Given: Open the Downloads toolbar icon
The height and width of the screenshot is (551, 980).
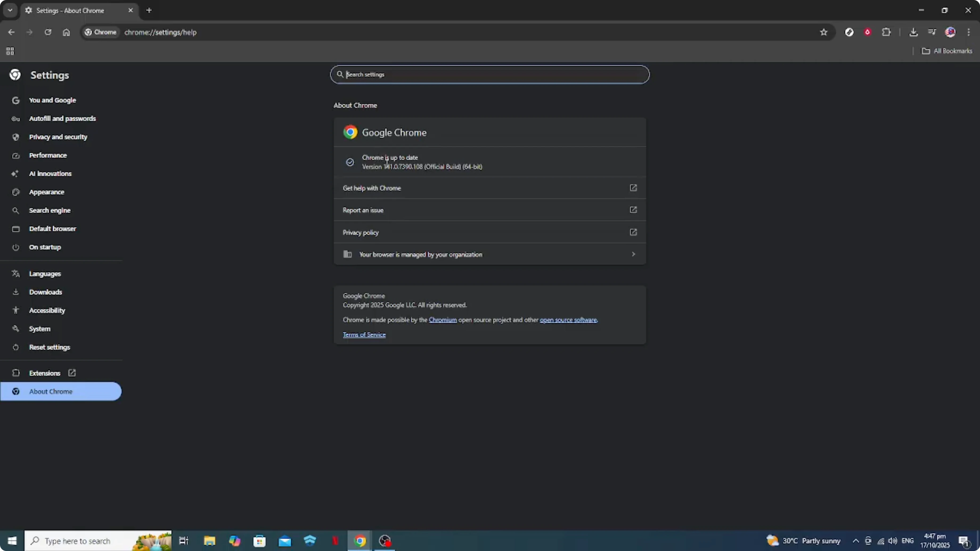Looking at the screenshot, I should point(913,32).
